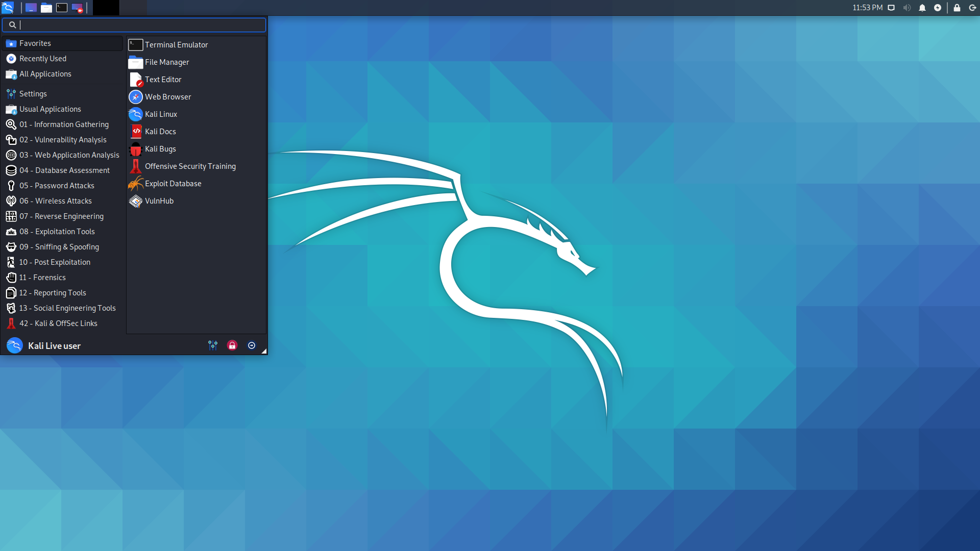Select 05 - Password Attacks category
Screen dimensions: 980x551
tap(63, 186)
